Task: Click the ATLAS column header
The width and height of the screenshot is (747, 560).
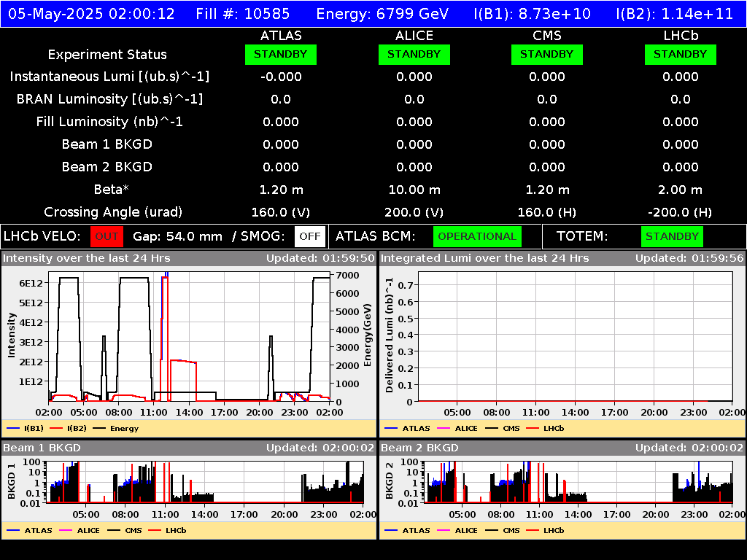Action: pyautogui.click(x=281, y=36)
